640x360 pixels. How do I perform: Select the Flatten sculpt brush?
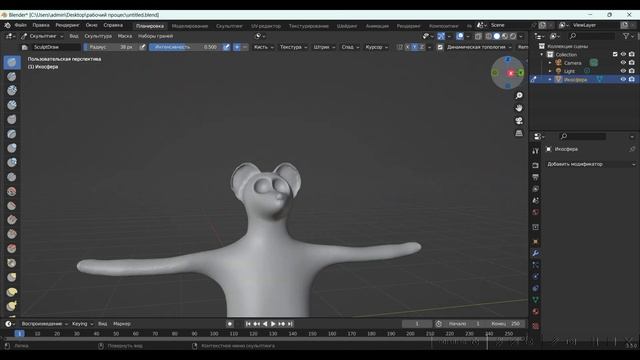(x=12, y=206)
